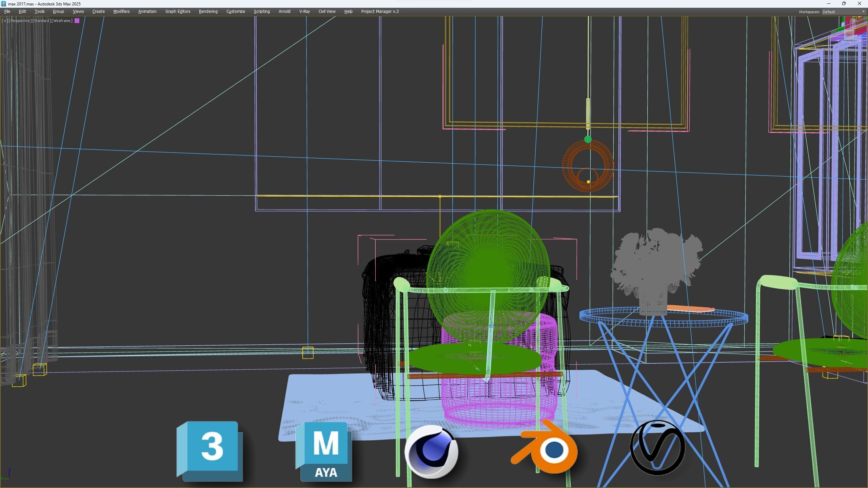Viewport: 868px width, 488px height.
Task: Open the V-Ray menu
Action: click(304, 12)
